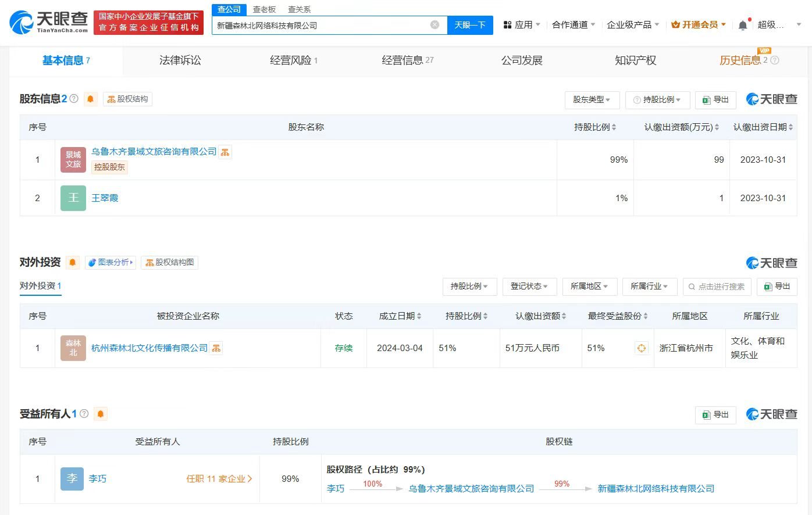Open the 股东类型 filter dropdown
This screenshot has width=812, height=515.
tap(592, 99)
